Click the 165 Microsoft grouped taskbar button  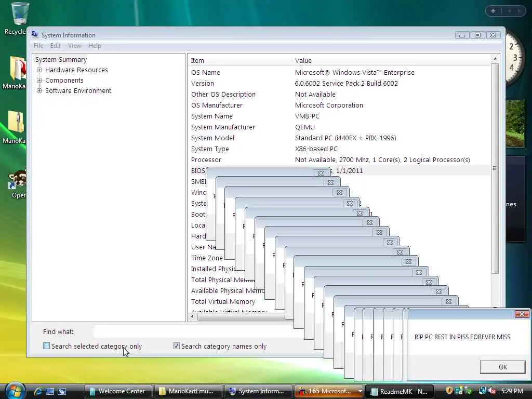click(325, 391)
